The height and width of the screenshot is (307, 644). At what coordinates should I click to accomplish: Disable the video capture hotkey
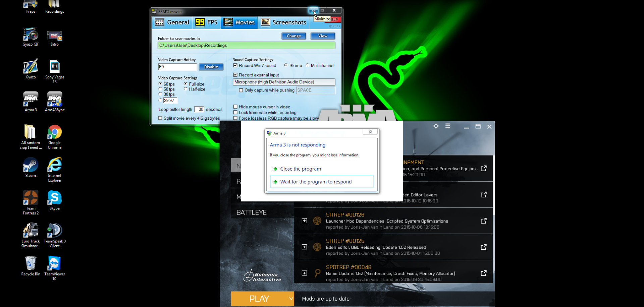[211, 67]
